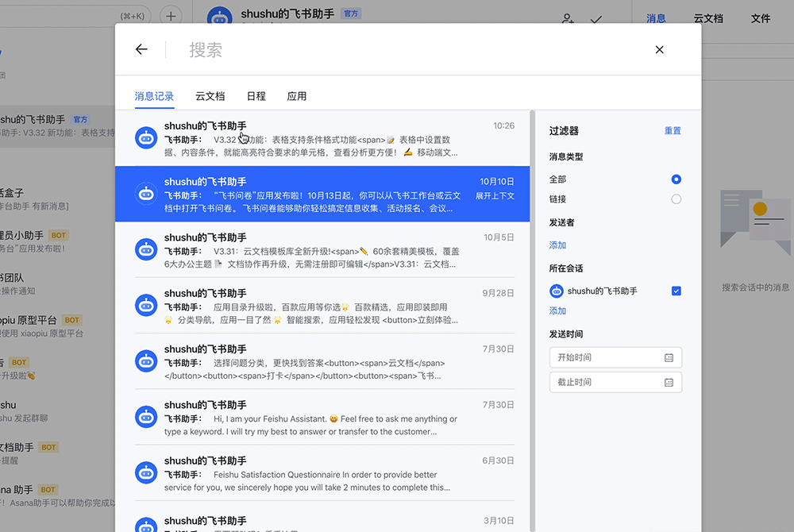Click the 开始时间 date field
The height and width of the screenshot is (532, 794).
[615, 357]
